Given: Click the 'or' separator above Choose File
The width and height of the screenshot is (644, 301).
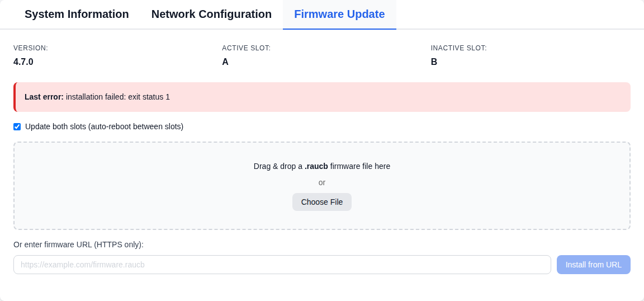Looking at the screenshot, I should point(322,182).
